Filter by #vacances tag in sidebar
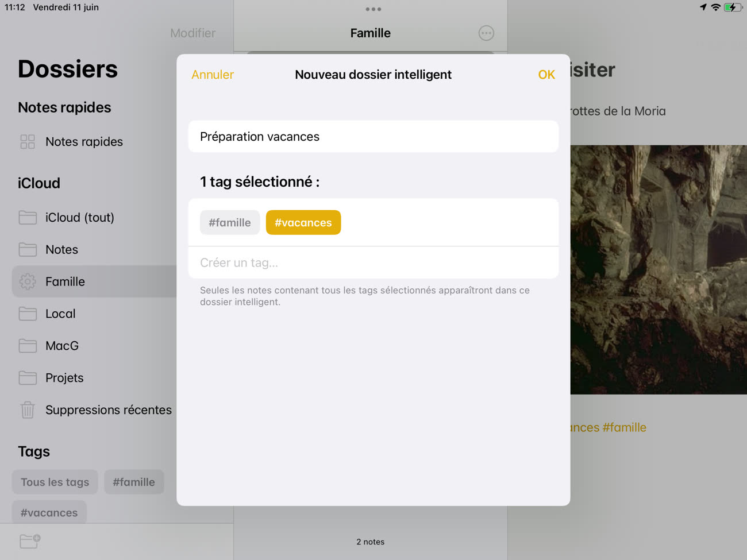Viewport: 747px width, 560px height. pos(49,512)
